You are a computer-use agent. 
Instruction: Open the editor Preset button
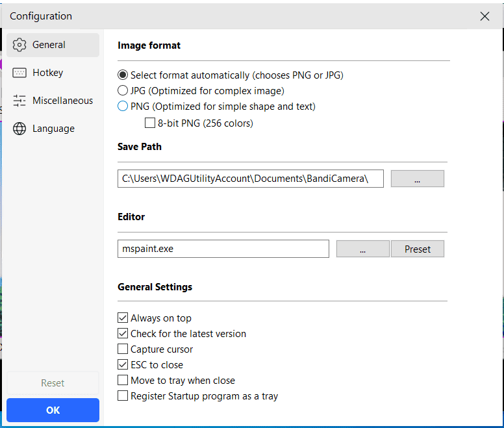pos(417,249)
